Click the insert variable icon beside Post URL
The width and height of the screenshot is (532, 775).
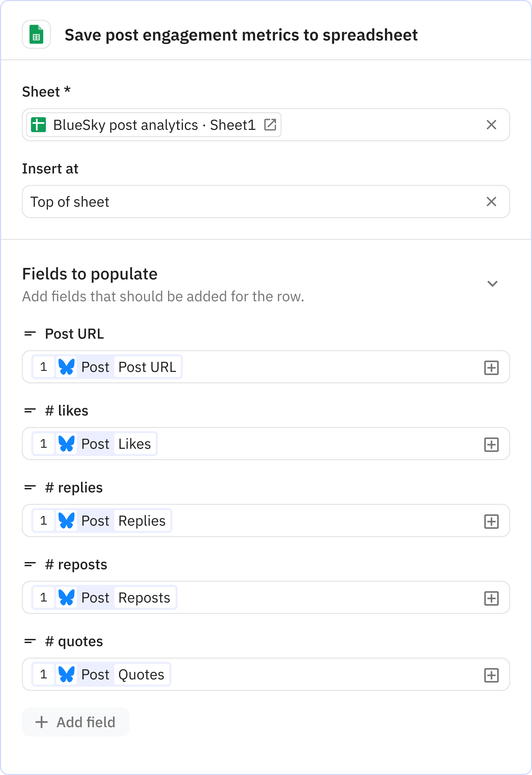492,367
